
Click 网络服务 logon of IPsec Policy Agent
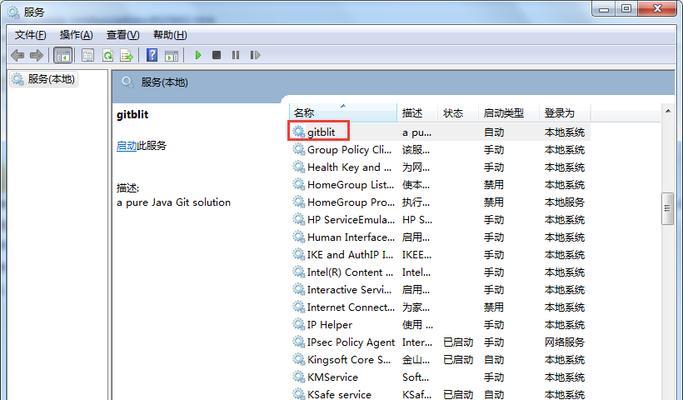[x=565, y=342]
